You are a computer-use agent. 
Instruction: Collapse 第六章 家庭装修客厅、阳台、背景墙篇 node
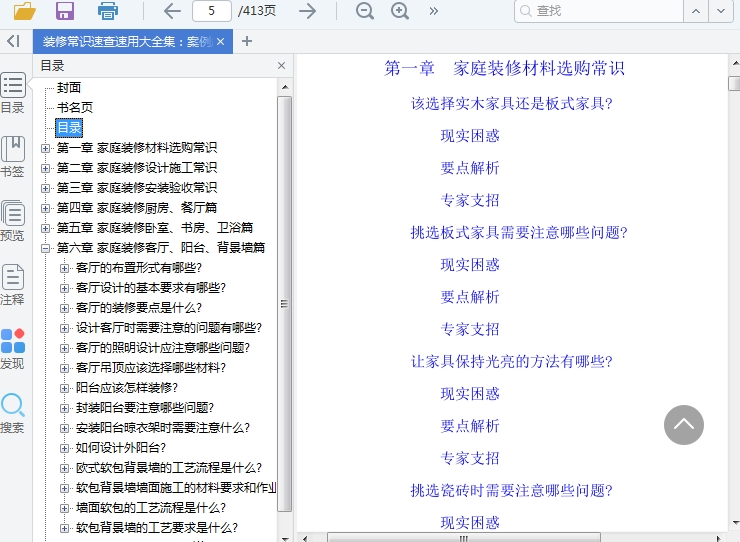(45, 248)
